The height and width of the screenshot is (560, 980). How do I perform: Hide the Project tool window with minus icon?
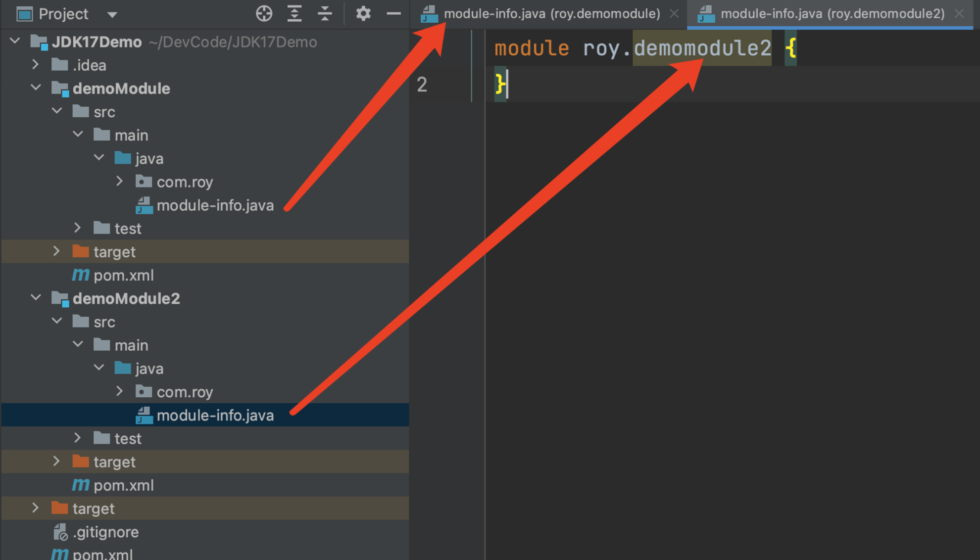coord(393,13)
